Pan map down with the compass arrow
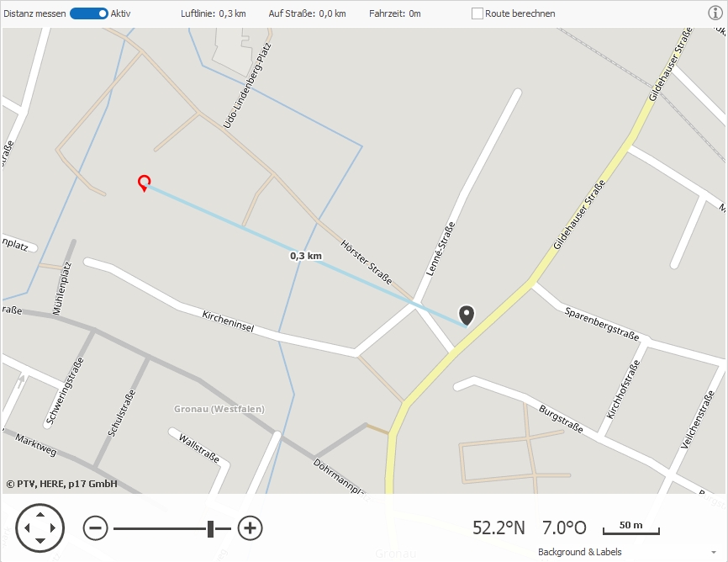 coord(40,541)
